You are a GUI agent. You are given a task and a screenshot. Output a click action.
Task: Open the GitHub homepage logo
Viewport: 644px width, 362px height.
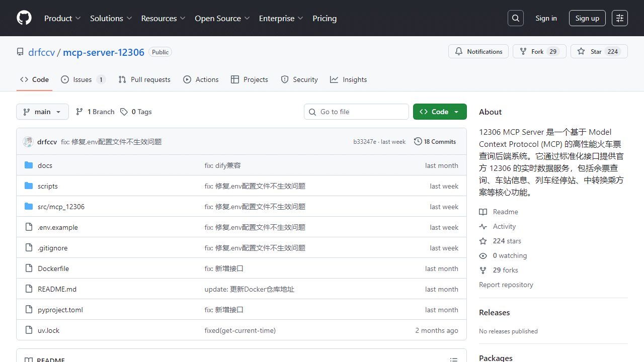(24, 18)
